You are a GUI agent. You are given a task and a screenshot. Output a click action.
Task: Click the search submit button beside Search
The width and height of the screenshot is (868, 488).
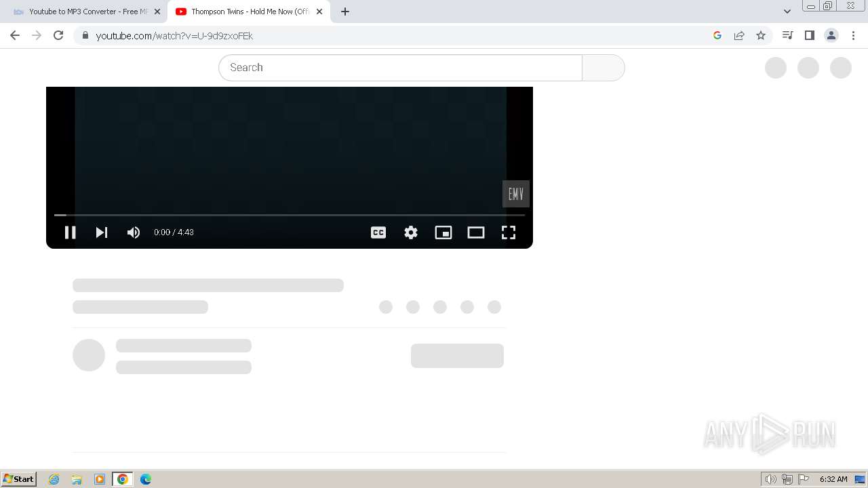coord(604,68)
